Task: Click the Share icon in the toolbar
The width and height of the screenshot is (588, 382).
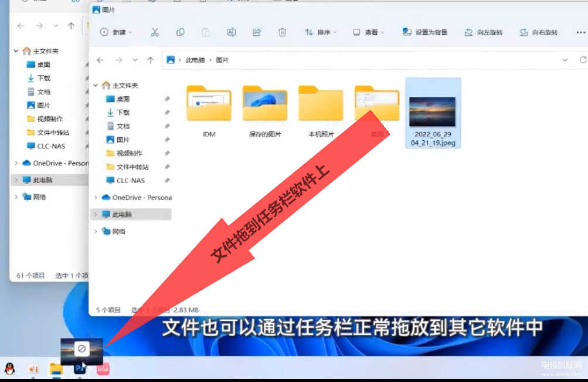Action: click(256, 32)
